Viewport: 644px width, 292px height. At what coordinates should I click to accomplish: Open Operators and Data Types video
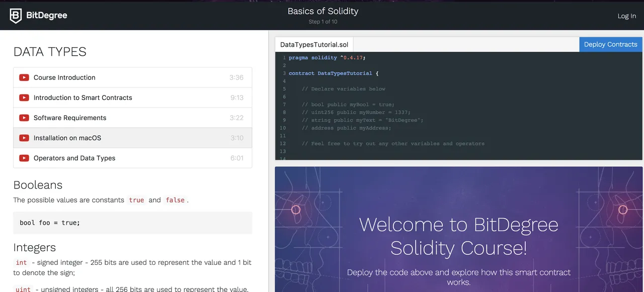click(x=132, y=158)
